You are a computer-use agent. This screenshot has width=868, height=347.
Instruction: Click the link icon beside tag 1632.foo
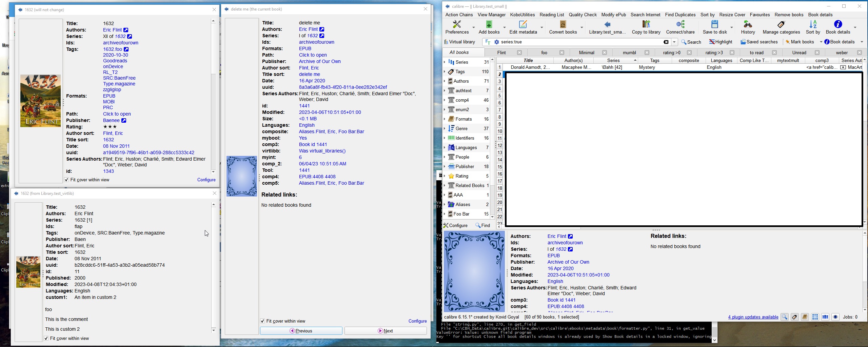(126, 49)
